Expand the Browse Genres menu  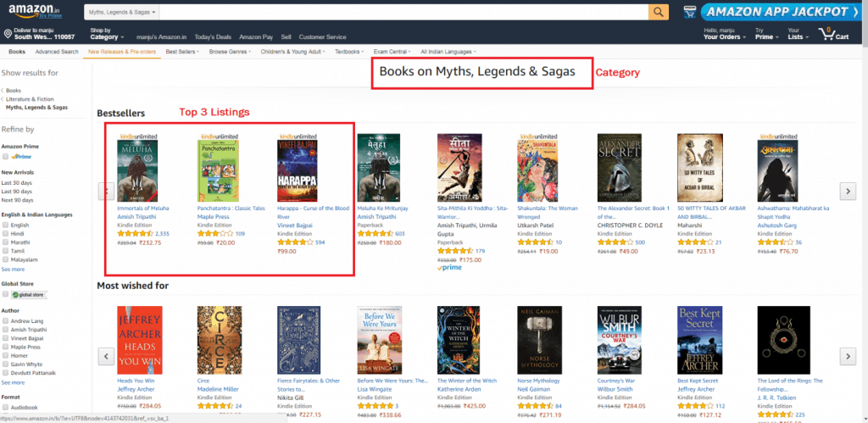230,52
